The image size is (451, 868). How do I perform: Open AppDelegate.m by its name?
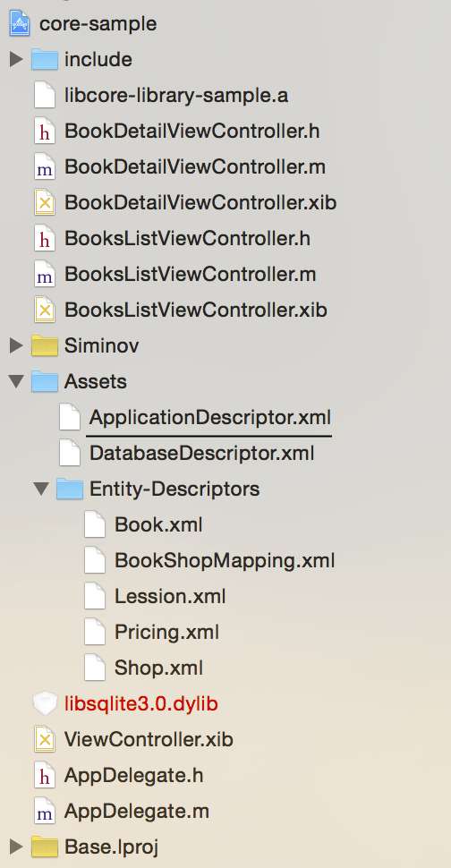[137, 812]
